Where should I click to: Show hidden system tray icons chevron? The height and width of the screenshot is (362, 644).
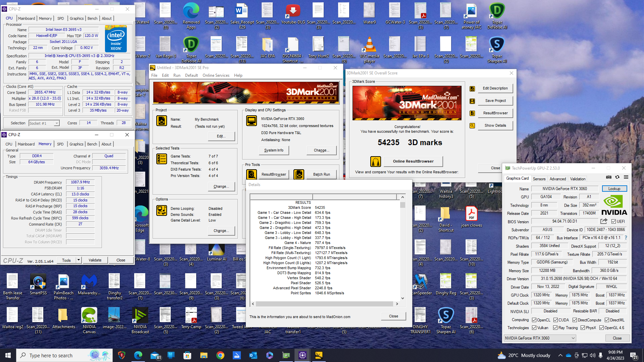pyautogui.click(x=560, y=355)
